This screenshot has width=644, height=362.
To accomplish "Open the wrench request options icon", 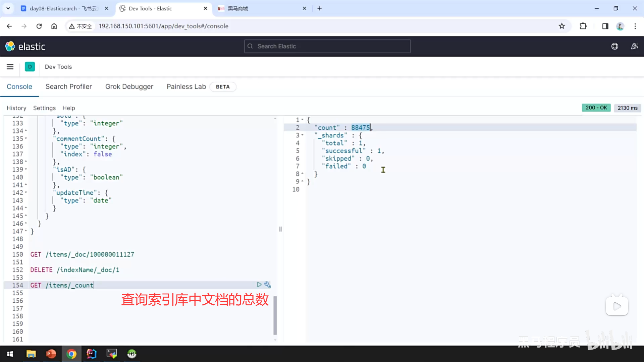I will click(x=268, y=285).
